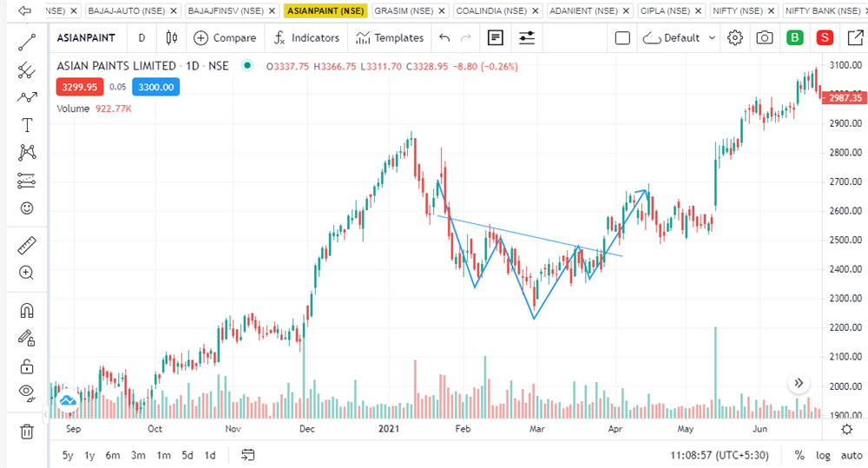
Task: Jump to latest bar with double-arrow button
Action: (x=799, y=383)
